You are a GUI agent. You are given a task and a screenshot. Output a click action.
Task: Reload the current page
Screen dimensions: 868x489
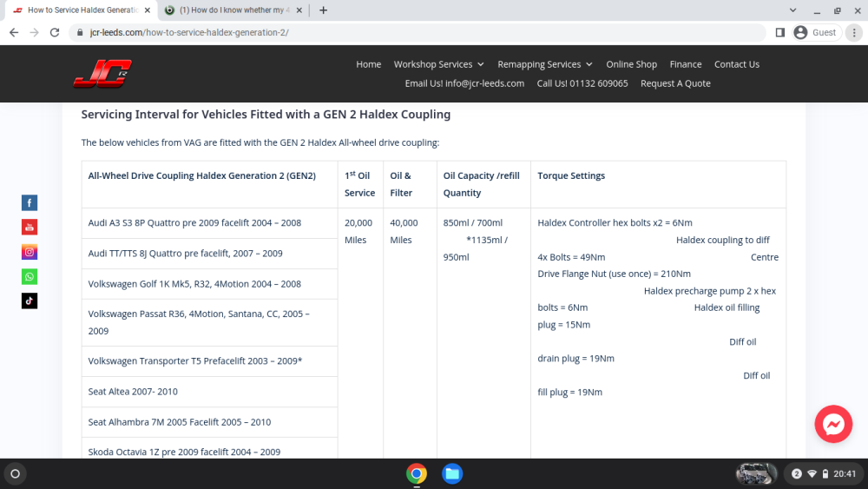click(x=54, y=33)
